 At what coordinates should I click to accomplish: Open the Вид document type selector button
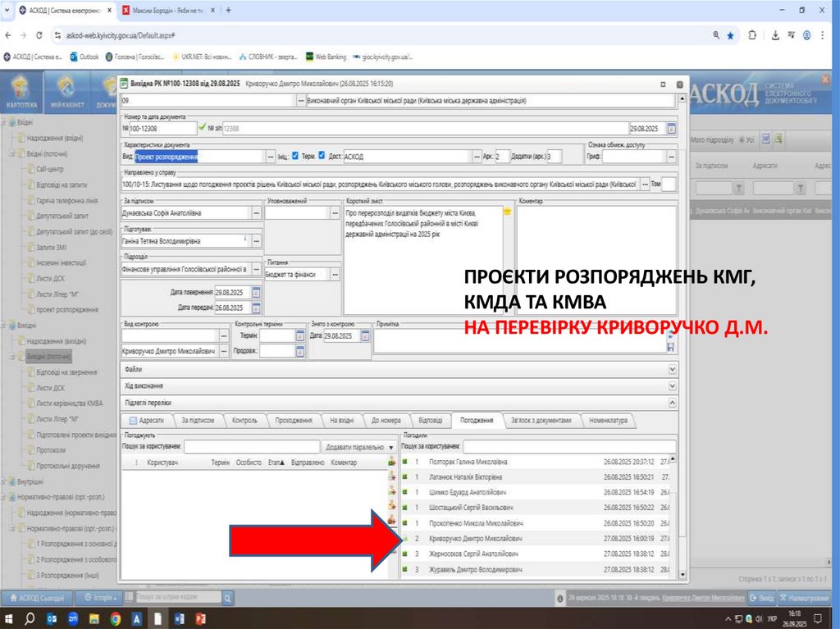click(271, 157)
